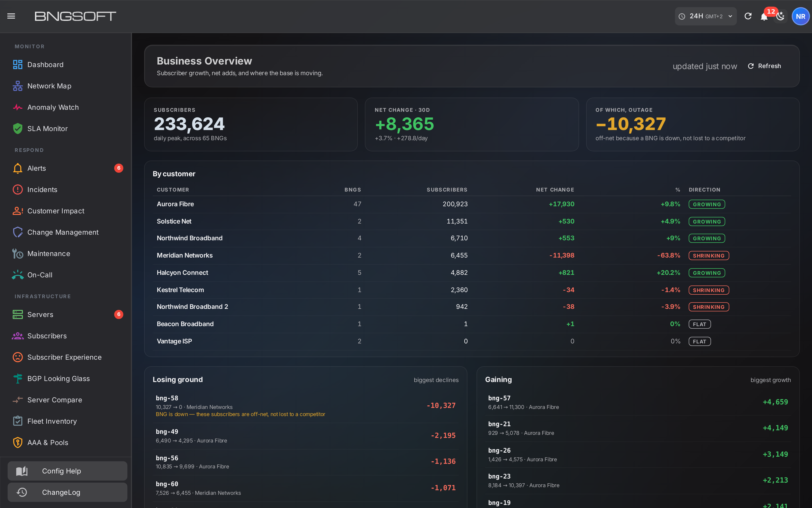This screenshot has height=508, width=812.
Task: Click the Maintenance wrench-clock icon
Action: [18, 254]
